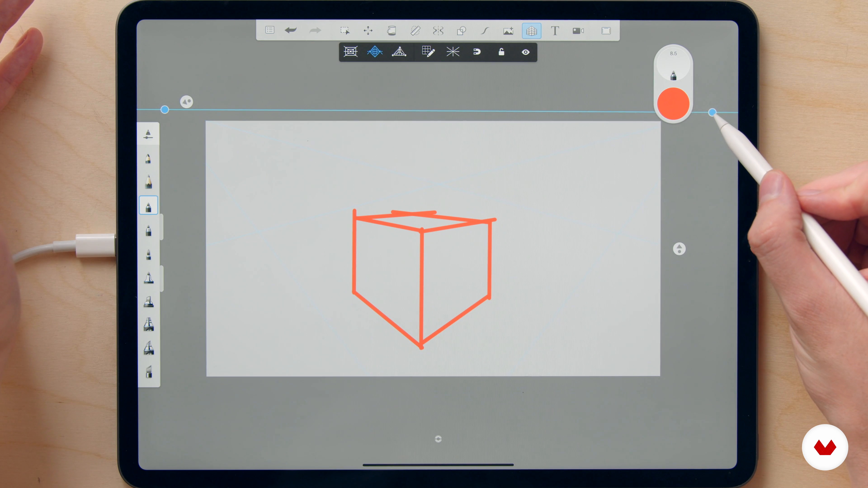The width and height of the screenshot is (868, 488).
Task: Select the dashed-rectangle selection tool
Action: 345,31
